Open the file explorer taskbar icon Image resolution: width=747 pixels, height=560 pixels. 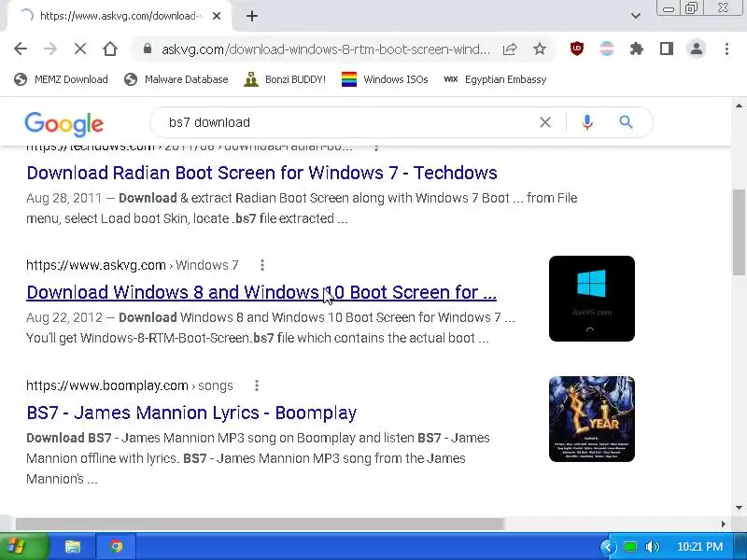coord(73,546)
